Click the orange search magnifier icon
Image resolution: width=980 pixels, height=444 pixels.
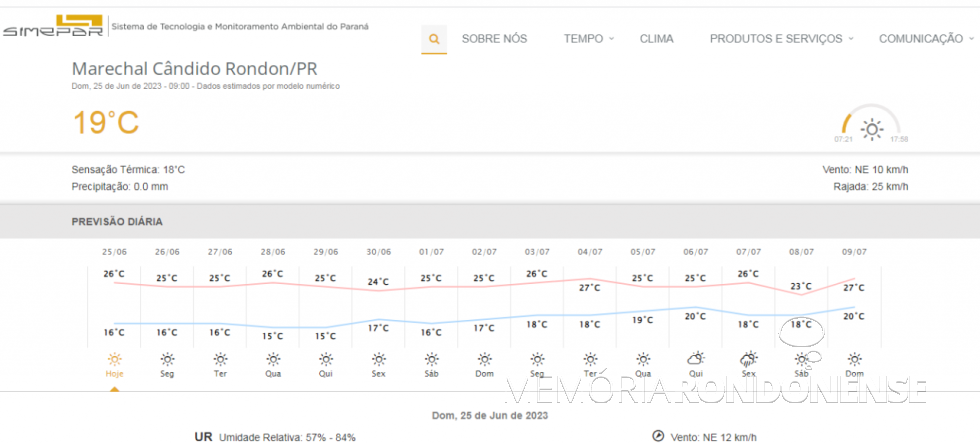(x=434, y=39)
